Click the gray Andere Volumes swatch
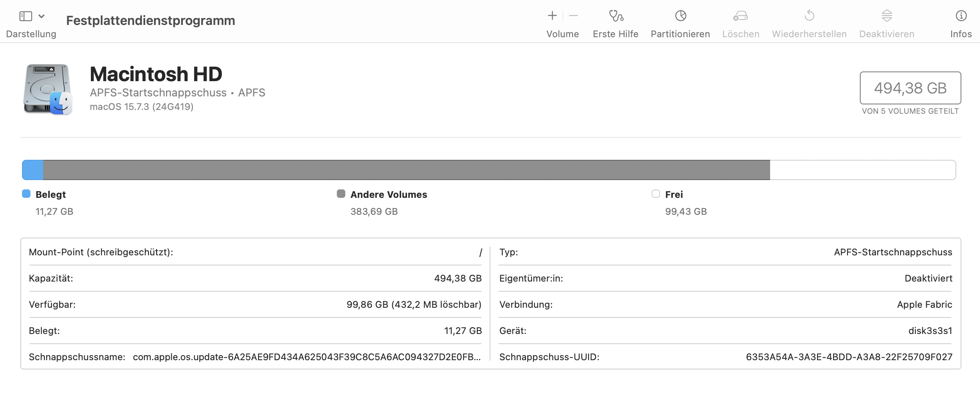980x394 pixels. point(341,194)
